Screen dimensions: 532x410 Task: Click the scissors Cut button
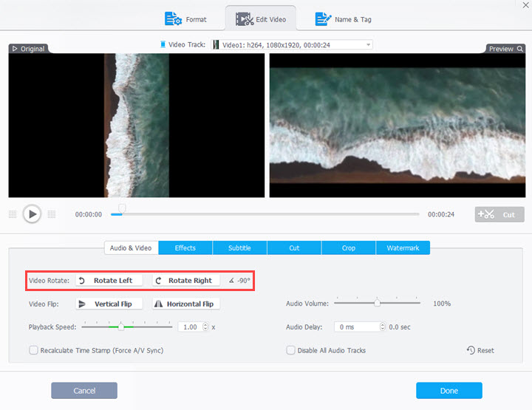click(499, 214)
